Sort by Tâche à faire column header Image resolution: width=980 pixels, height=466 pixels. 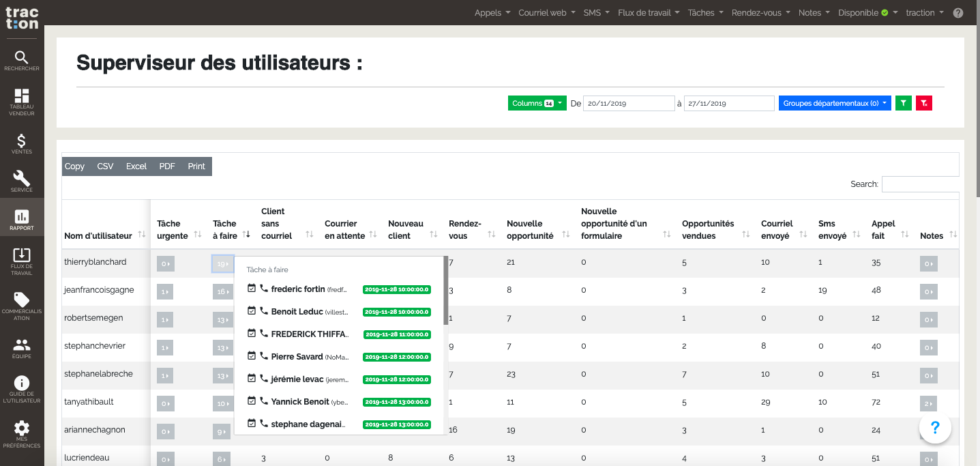pos(232,229)
